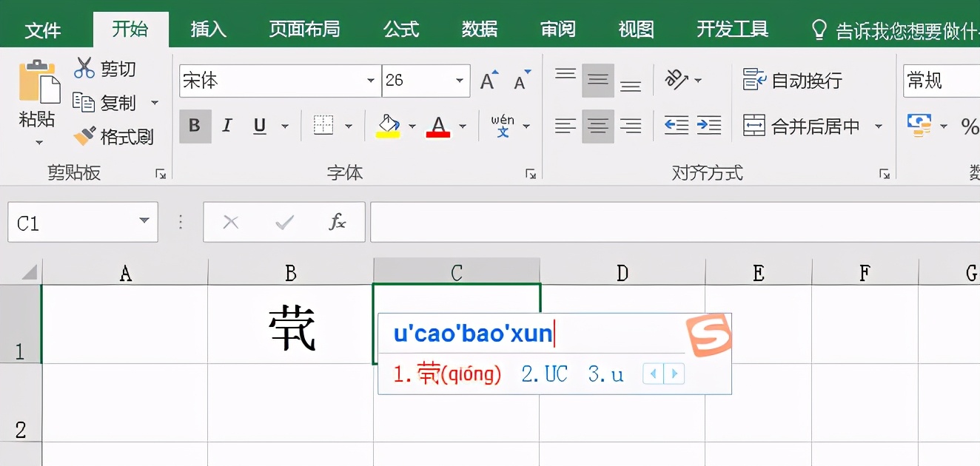Apply yellow fill color bucket
This screenshot has width=980, height=466.
click(x=388, y=126)
